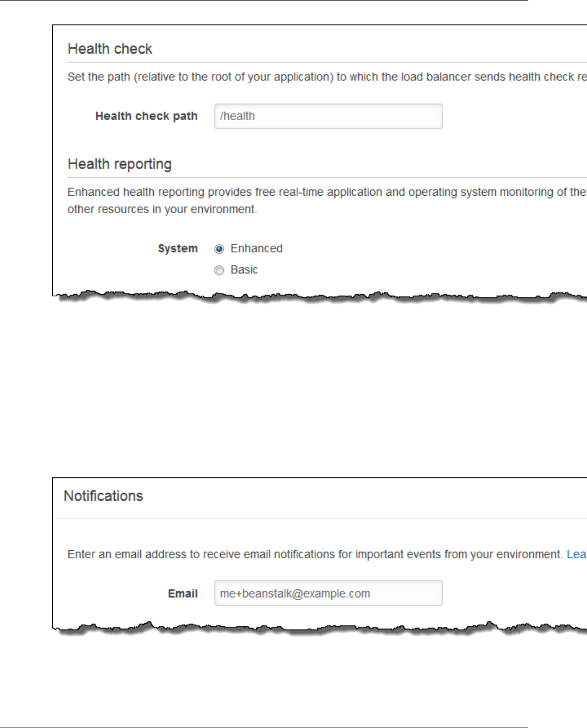Click the 'Enhanced' option label text
This screenshot has width=587, height=728.
point(257,248)
